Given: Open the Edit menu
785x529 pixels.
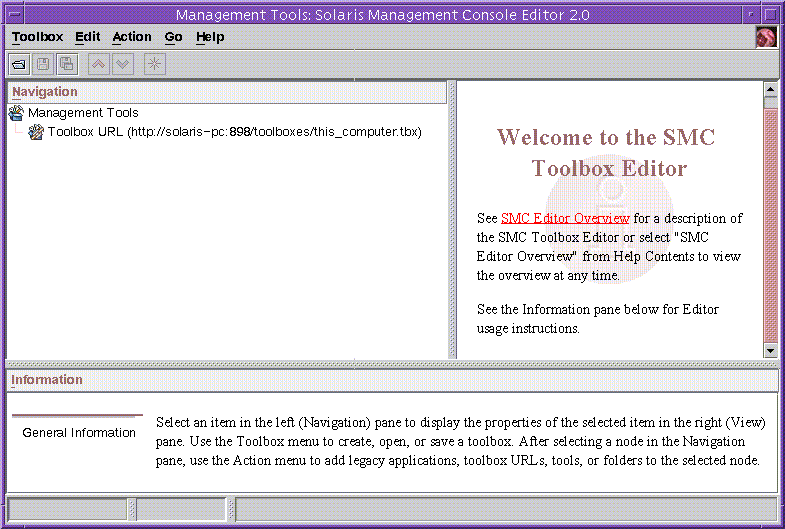Looking at the screenshot, I should pyautogui.click(x=88, y=37).
